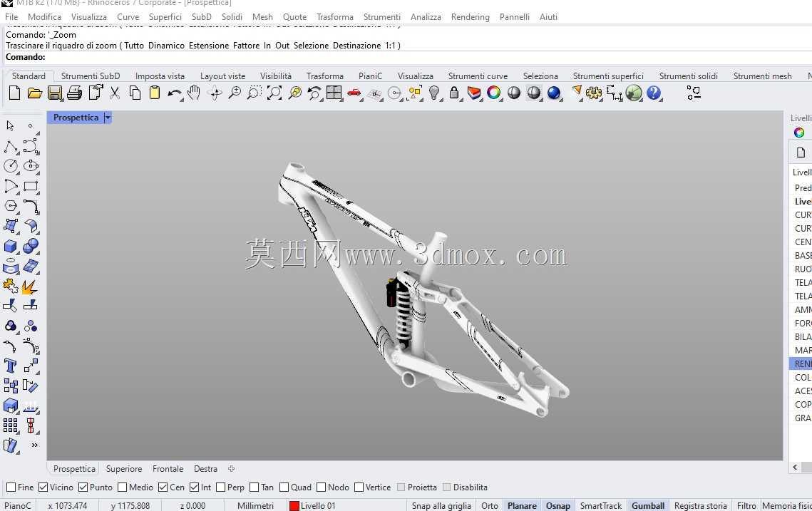Uncheck the Punto osnap checkbox

click(83, 487)
